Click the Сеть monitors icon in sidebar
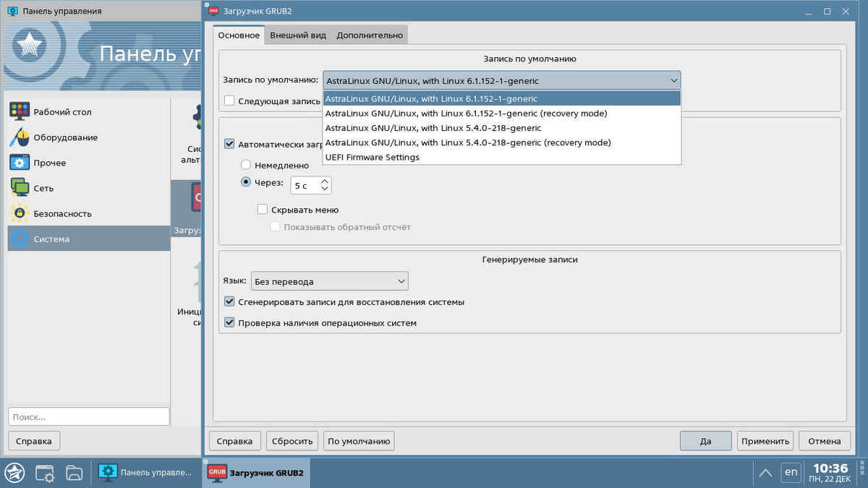Viewport: 868px width, 488px height. (19, 188)
